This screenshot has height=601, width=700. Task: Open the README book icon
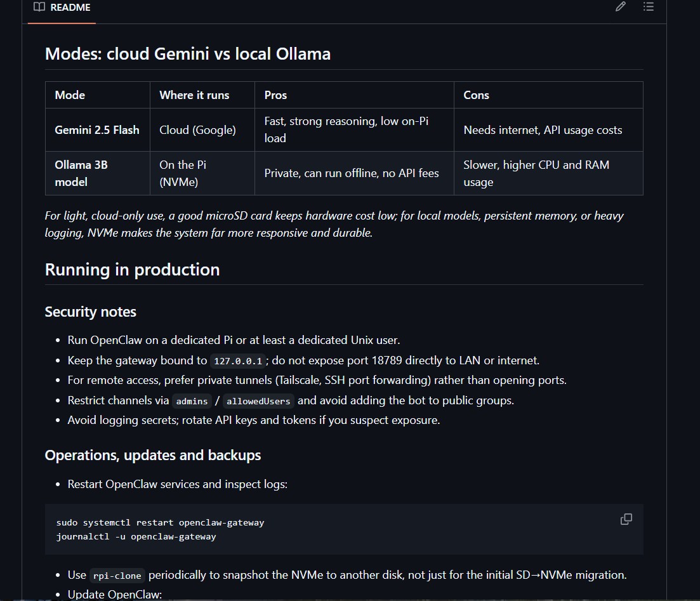click(39, 7)
